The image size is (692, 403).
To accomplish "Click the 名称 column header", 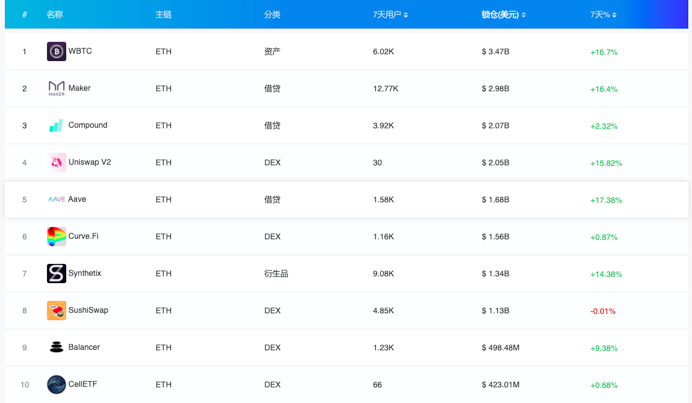I will coord(55,15).
